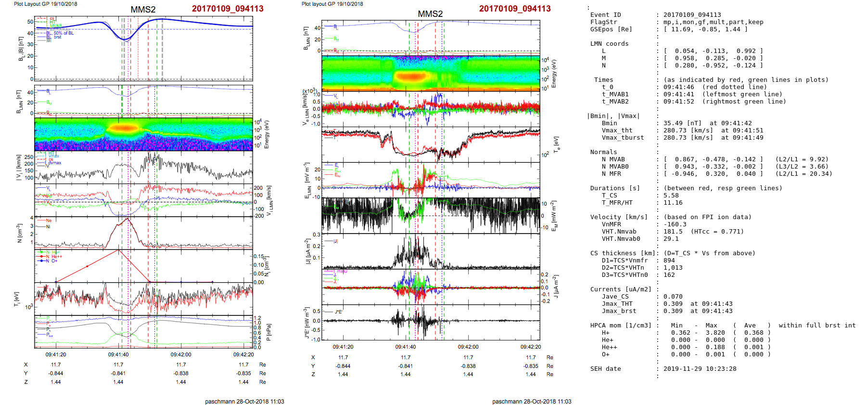Click the J*E' legend label in right plot
The image size is (868, 405).
tap(338, 312)
